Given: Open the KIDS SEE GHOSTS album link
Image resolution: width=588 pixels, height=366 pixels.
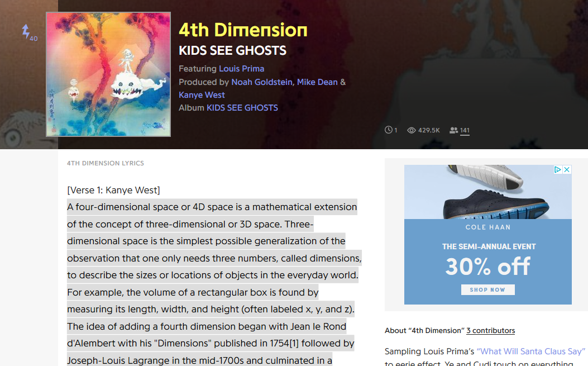Looking at the screenshot, I should [242, 107].
